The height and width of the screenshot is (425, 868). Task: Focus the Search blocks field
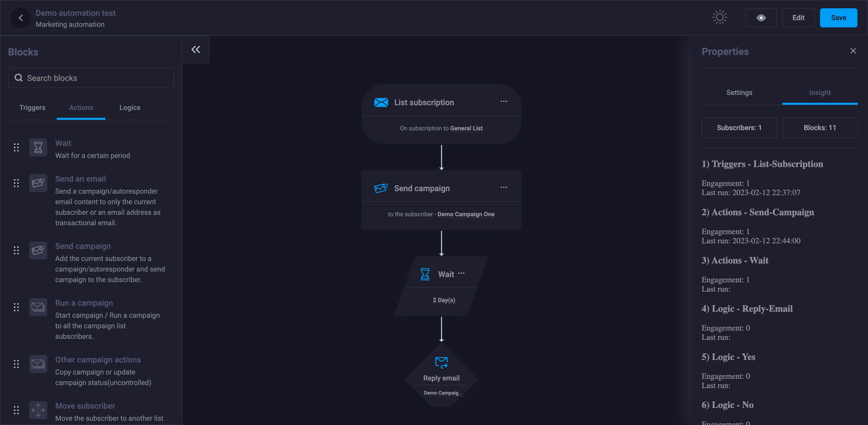tap(91, 78)
